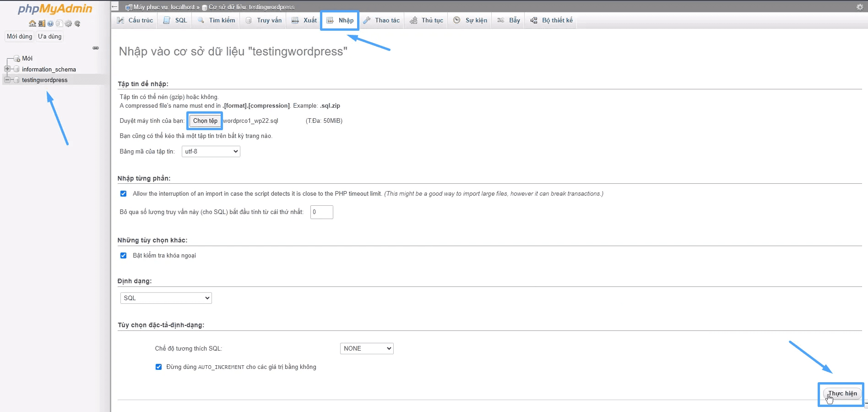
Task: Open the Tìm kiếm search tab
Action: pos(216,20)
